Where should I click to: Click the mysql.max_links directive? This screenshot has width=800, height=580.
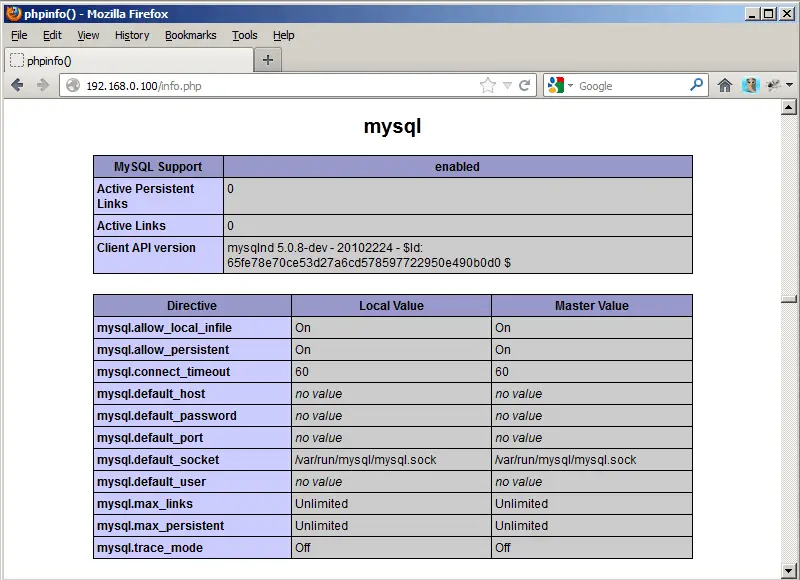(x=145, y=503)
